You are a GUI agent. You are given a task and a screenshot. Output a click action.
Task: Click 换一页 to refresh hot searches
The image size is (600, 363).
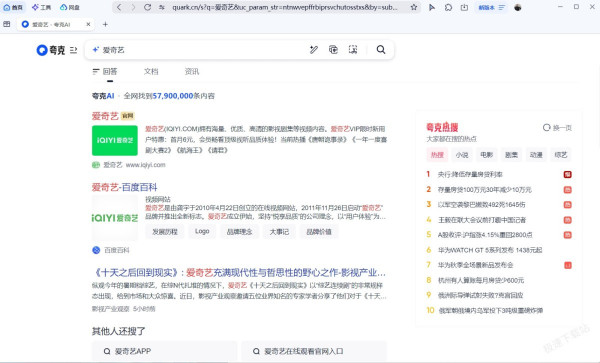click(557, 128)
